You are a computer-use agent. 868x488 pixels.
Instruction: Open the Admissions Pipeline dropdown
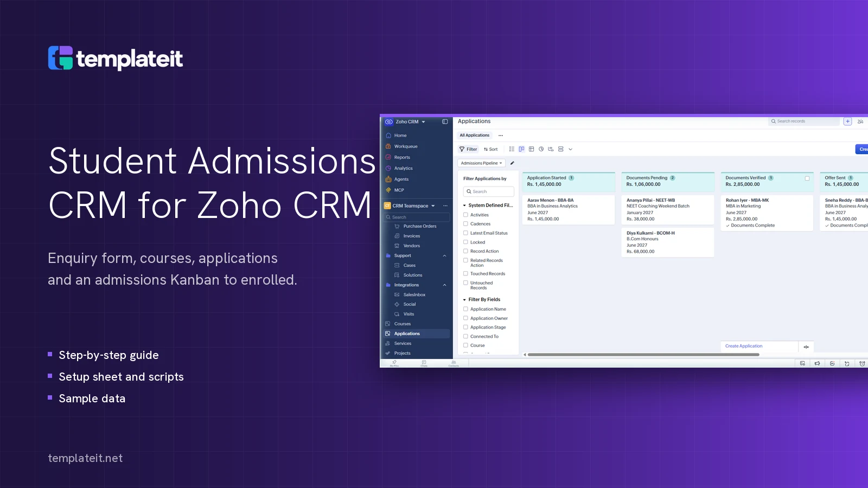point(481,163)
